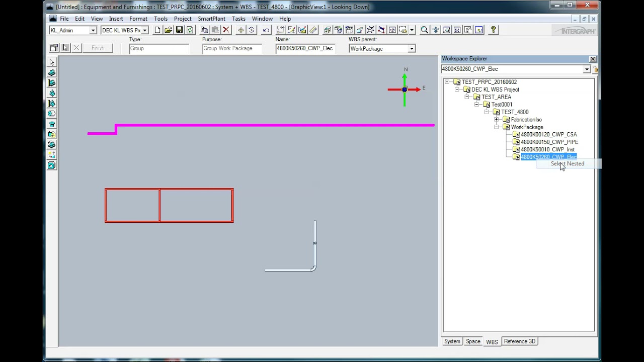Collapse the TEST_4800 tree node

(x=487, y=112)
